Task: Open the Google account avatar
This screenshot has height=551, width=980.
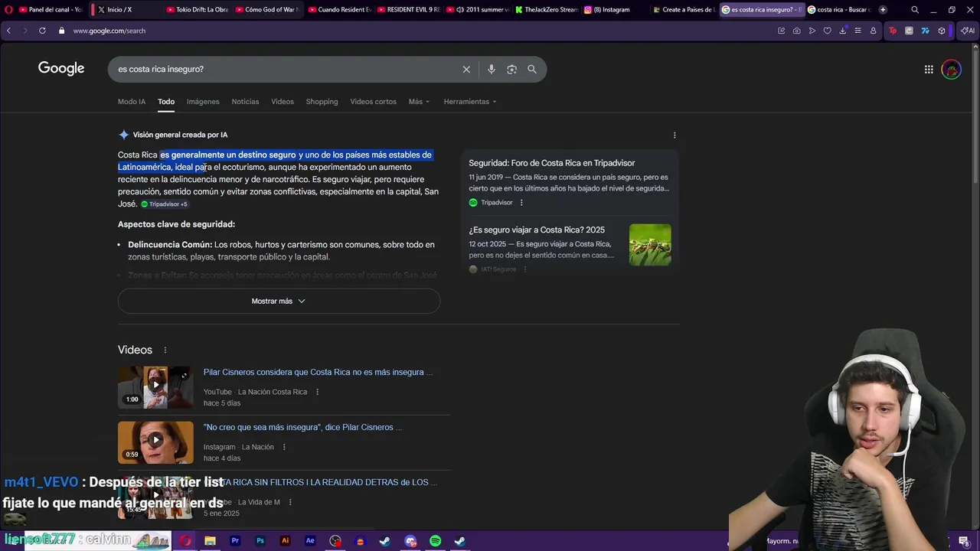Action: (951, 70)
